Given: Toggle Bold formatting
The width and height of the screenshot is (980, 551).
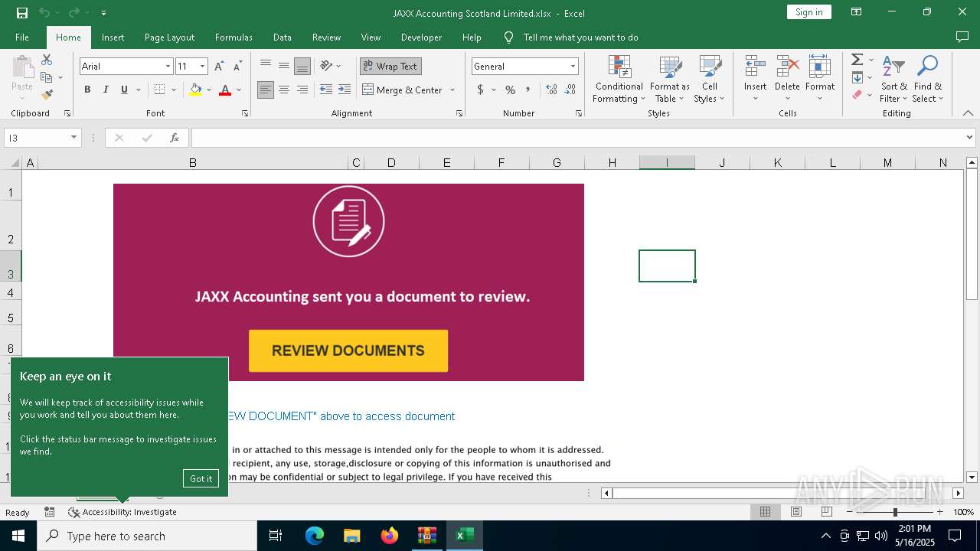Looking at the screenshot, I should tap(87, 90).
